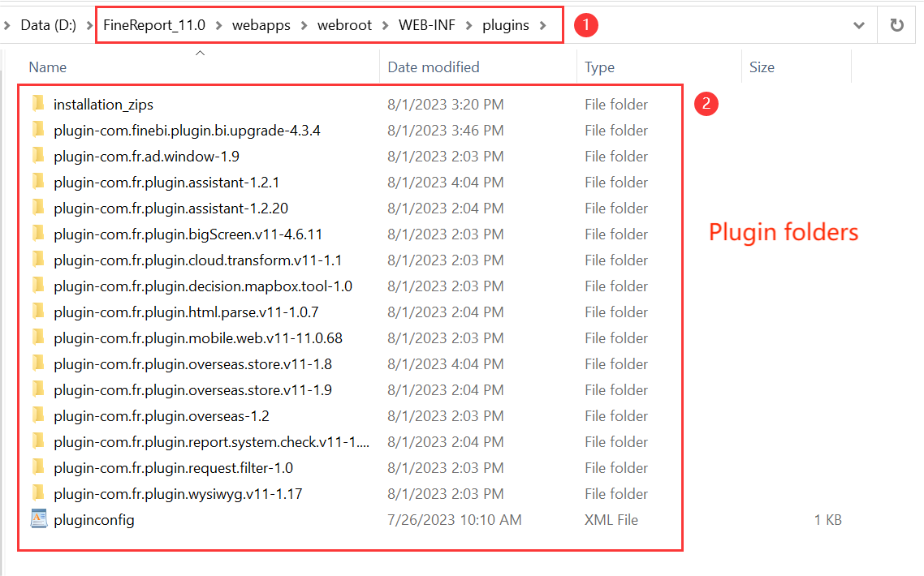Screen dimensions: 924x576
Task: Open the chevron after WEB-INF breadcrumb
Action: [x=468, y=24]
